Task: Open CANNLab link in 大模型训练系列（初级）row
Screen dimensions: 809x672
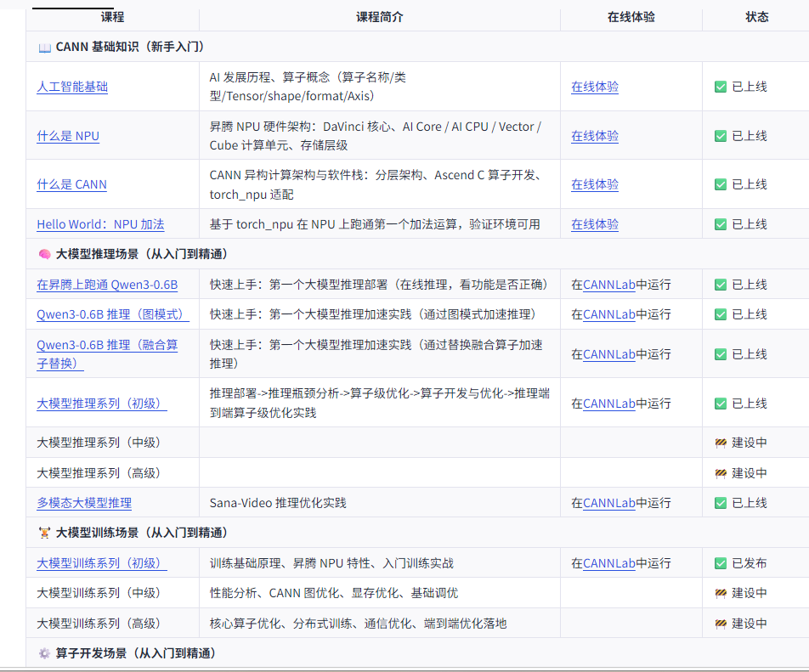Action: pyautogui.click(x=608, y=563)
